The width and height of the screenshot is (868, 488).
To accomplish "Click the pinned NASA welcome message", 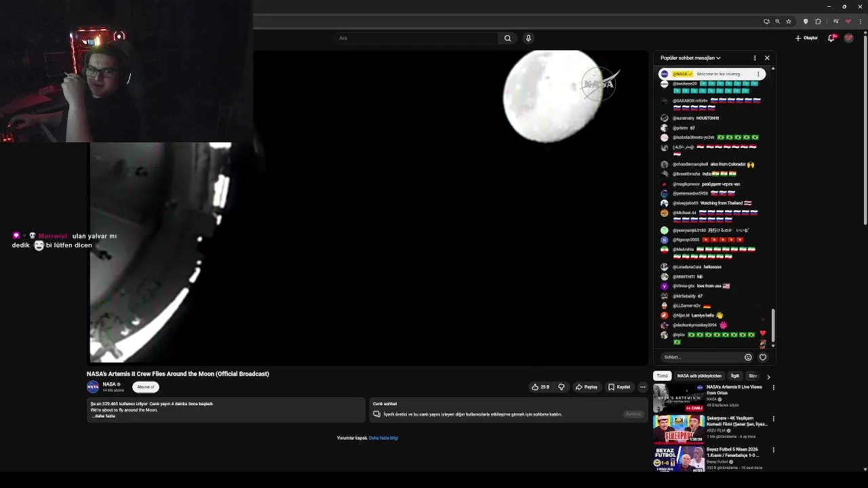I will pyautogui.click(x=712, y=74).
